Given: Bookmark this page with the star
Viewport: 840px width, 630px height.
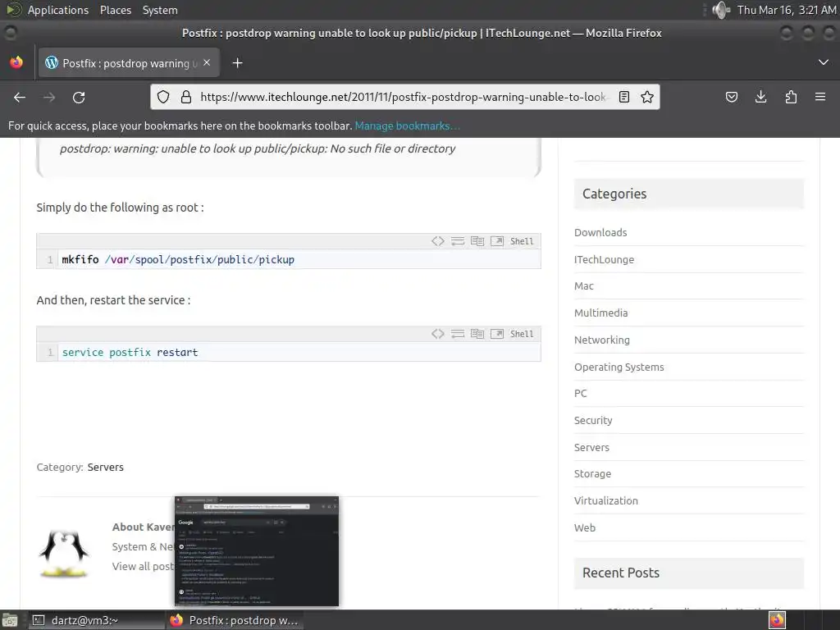Looking at the screenshot, I should [x=647, y=97].
